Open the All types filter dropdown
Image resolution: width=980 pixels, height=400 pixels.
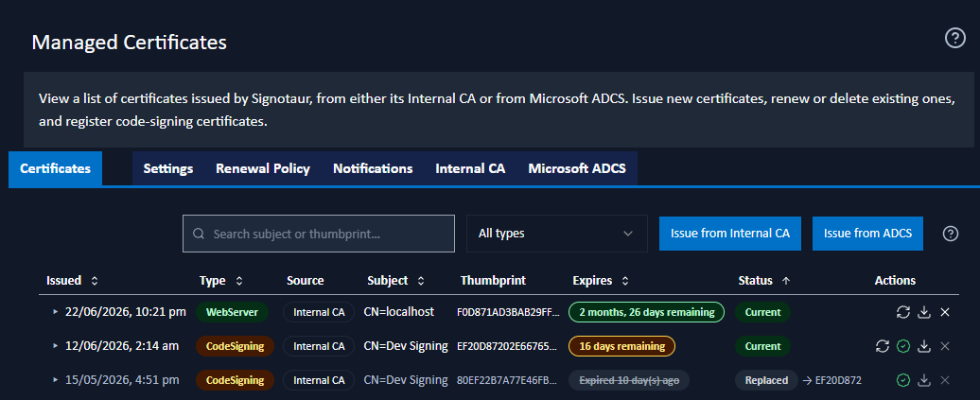pyautogui.click(x=557, y=234)
